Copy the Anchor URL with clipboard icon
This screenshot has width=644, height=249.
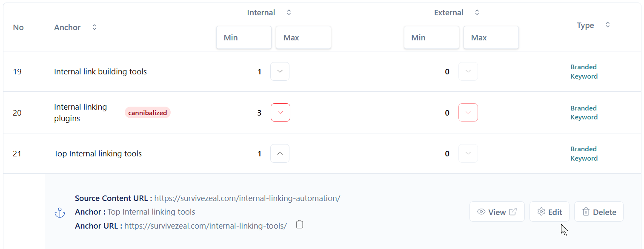coord(300,224)
